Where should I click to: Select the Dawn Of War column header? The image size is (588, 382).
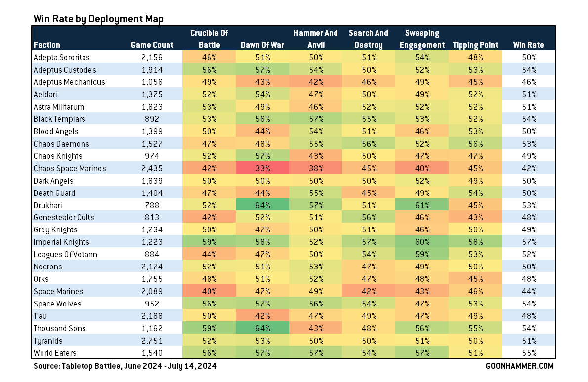click(x=262, y=45)
